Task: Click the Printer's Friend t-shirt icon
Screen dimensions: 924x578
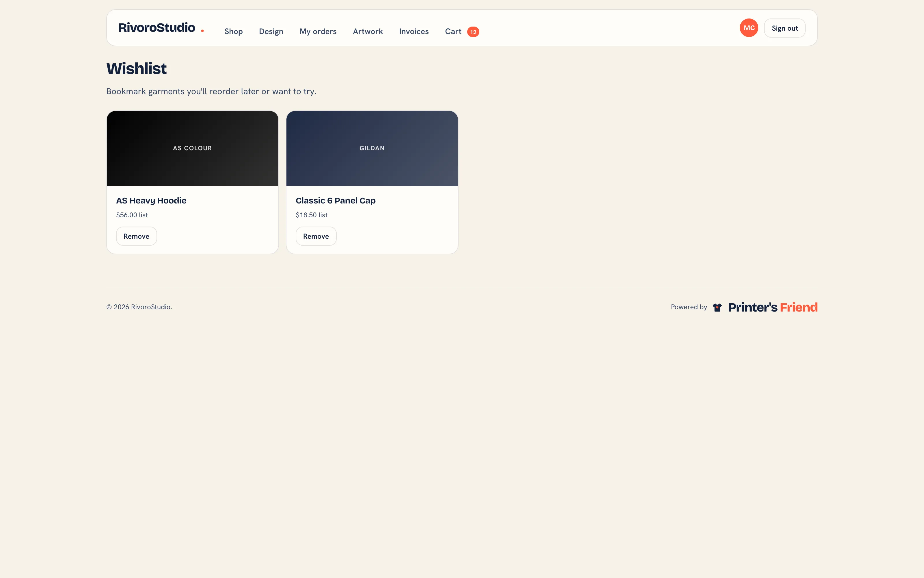Action: 717,307
